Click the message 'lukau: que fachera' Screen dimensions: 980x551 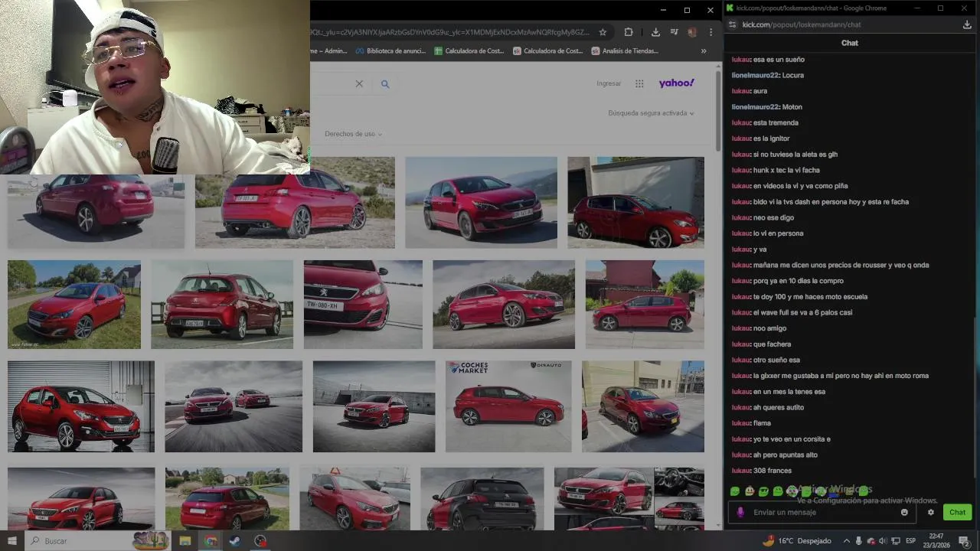click(x=761, y=344)
